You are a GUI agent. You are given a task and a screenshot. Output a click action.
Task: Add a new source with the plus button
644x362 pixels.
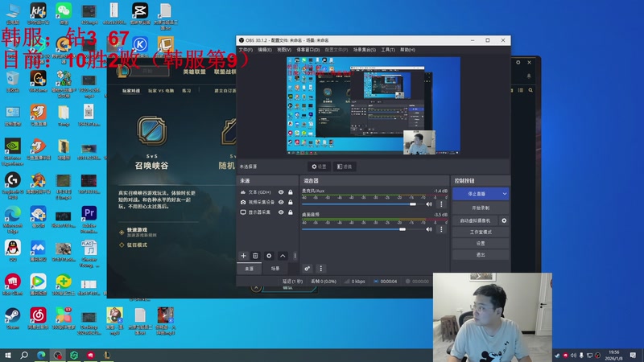[x=244, y=256]
